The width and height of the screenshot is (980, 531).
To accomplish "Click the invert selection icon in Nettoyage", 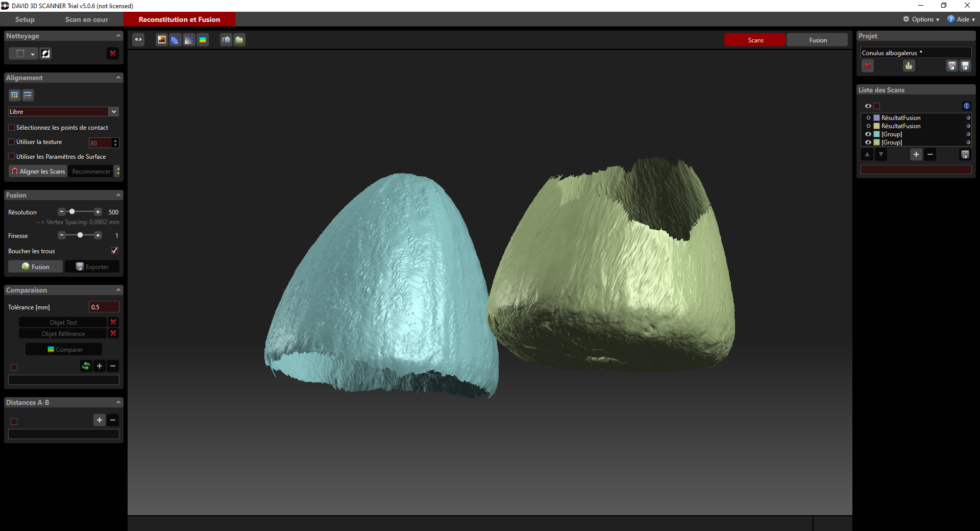I will pos(45,54).
